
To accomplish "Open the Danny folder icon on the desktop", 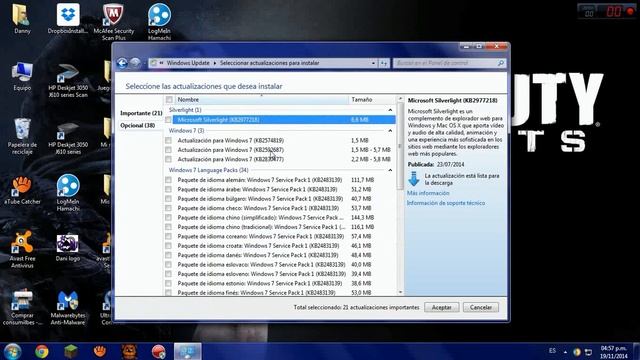I will 21,19.
